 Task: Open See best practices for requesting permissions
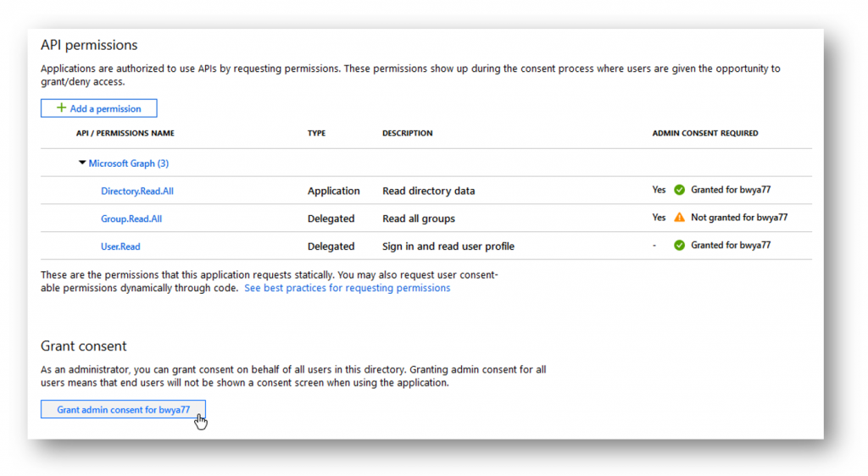click(347, 288)
